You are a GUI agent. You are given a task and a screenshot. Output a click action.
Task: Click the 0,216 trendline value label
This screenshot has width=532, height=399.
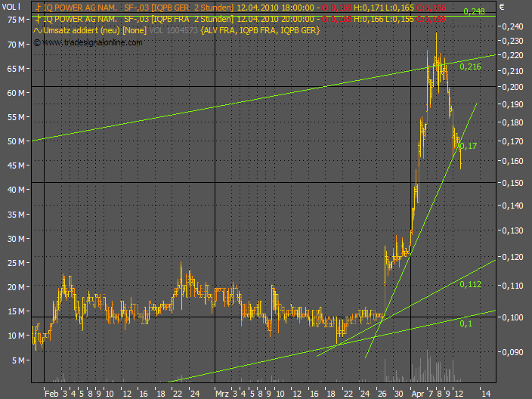[470, 67]
